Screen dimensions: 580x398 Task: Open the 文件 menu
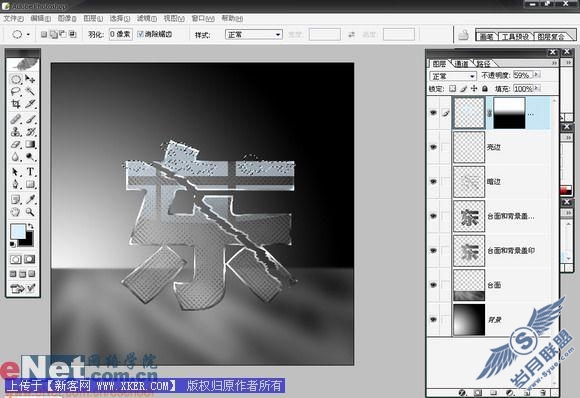tap(13, 18)
